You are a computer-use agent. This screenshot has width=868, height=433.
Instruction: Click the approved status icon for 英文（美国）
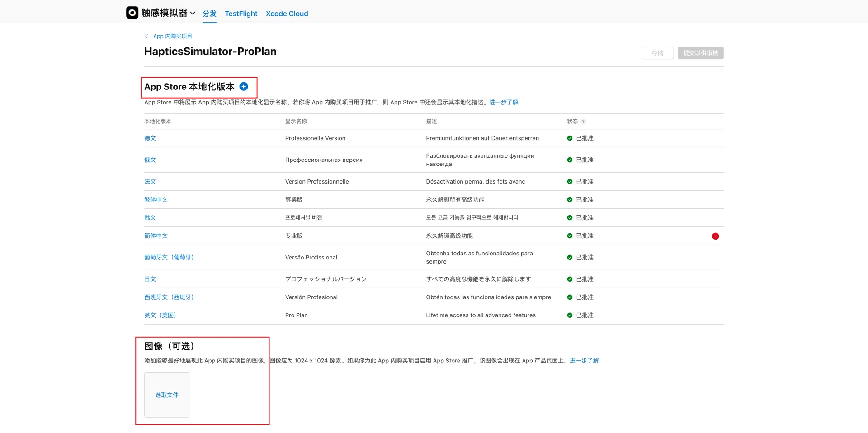pyautogui.click(x=570, y=315)
